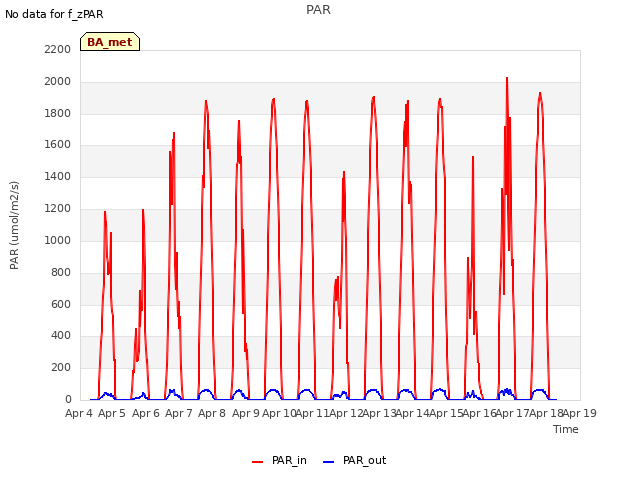This screenshot has height=480, width=640.
Task: Click the 1400 y-axis tick label
Action: pyautogui.click(x=58, y=176)
